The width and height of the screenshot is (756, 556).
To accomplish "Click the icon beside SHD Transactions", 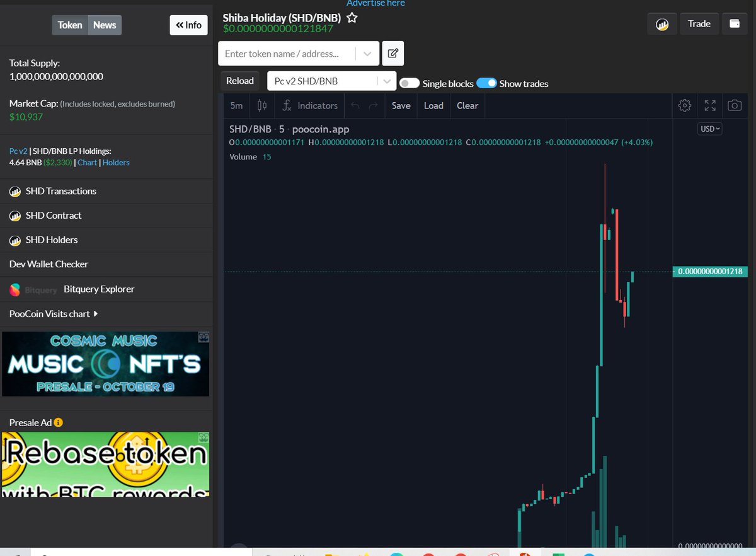I will [x=15, y=191].
